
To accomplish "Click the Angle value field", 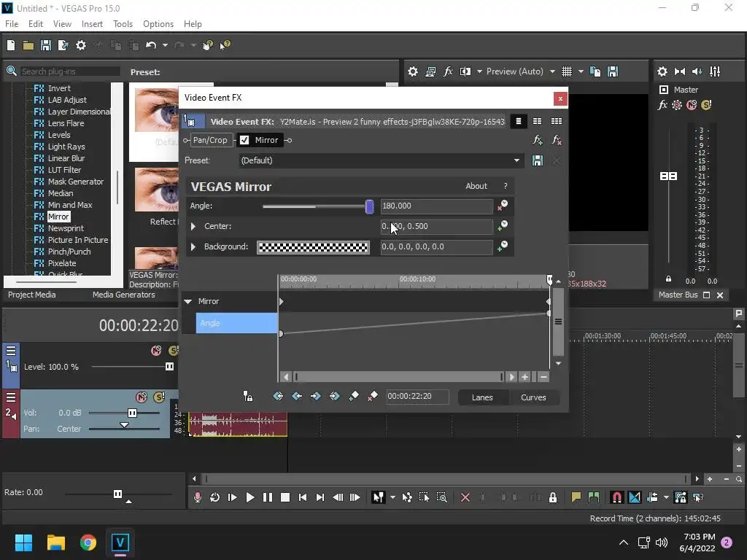I will 436,206.
